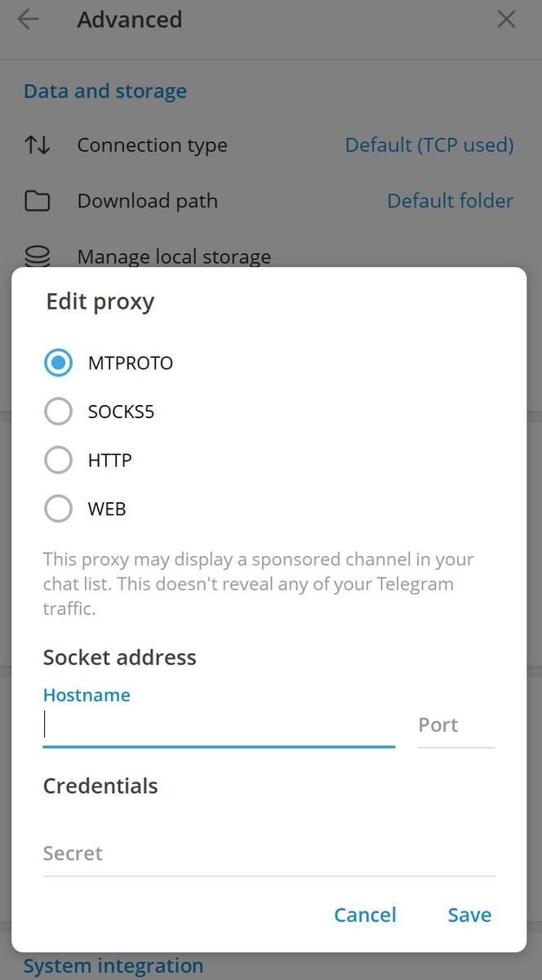Click the Data and storage heading
This screenshot has width=542, height=980.
(105, 91)
